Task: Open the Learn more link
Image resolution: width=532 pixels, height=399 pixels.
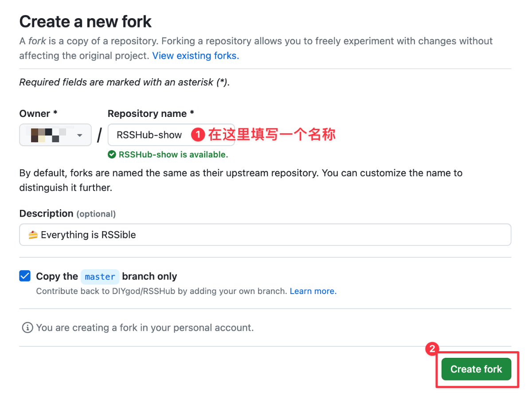Action: point(313,291)
